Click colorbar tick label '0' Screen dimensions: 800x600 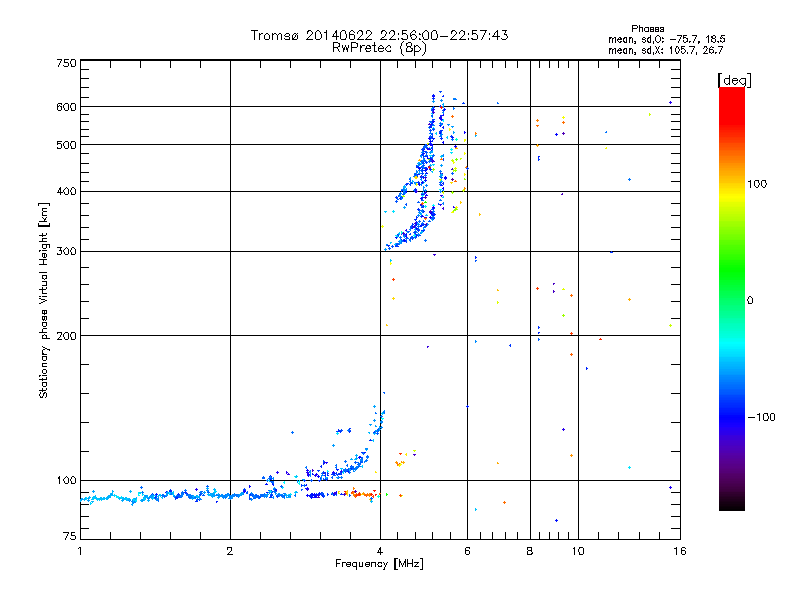coord(750,301)
